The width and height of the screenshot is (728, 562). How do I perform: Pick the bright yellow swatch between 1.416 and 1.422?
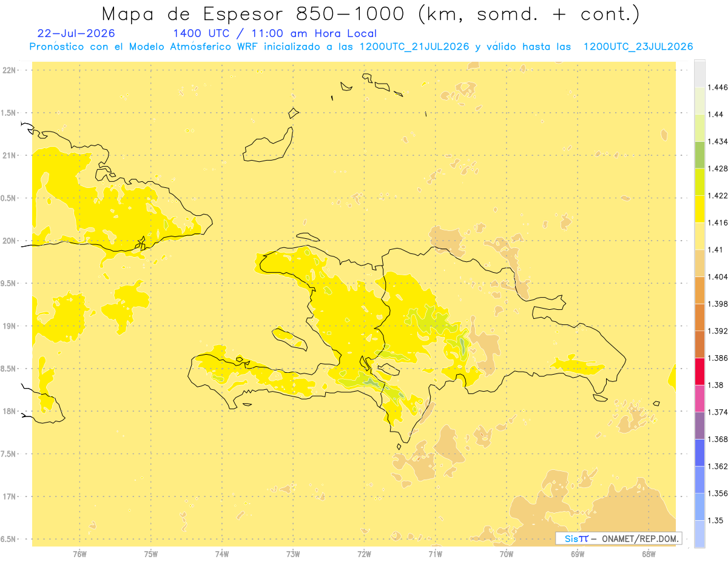699,209
